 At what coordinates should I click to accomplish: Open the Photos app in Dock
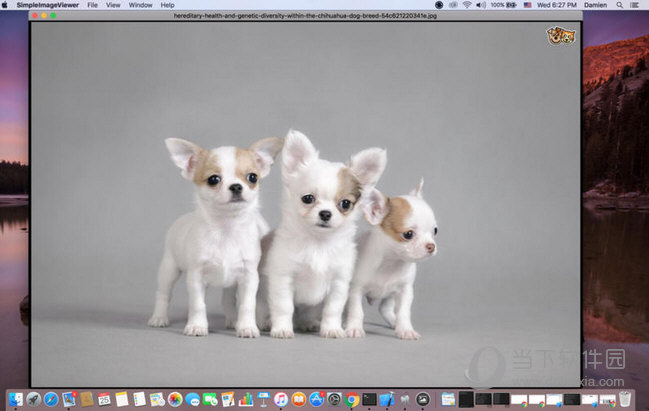coord(175,399)
